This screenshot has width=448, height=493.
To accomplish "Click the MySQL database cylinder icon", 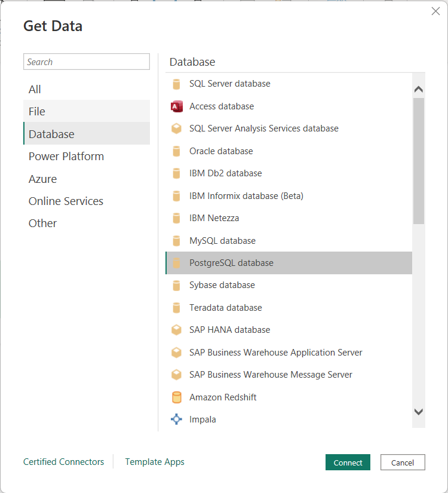I will (176, 241).
